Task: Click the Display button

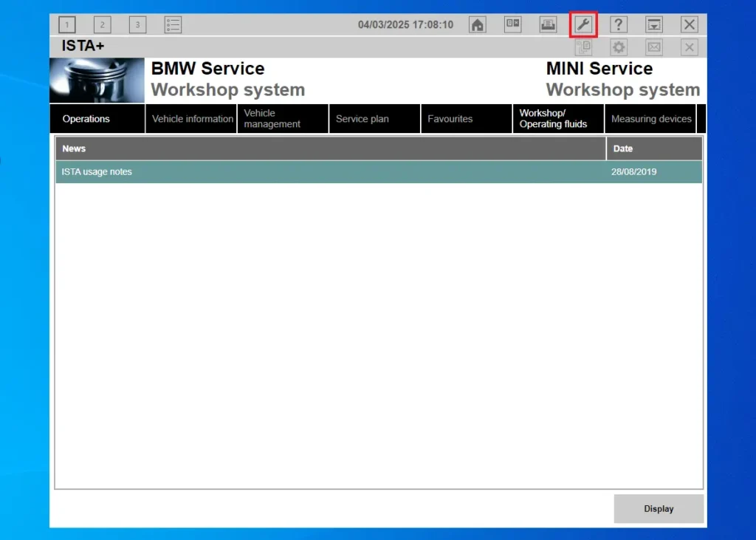Action: point(659,509)
